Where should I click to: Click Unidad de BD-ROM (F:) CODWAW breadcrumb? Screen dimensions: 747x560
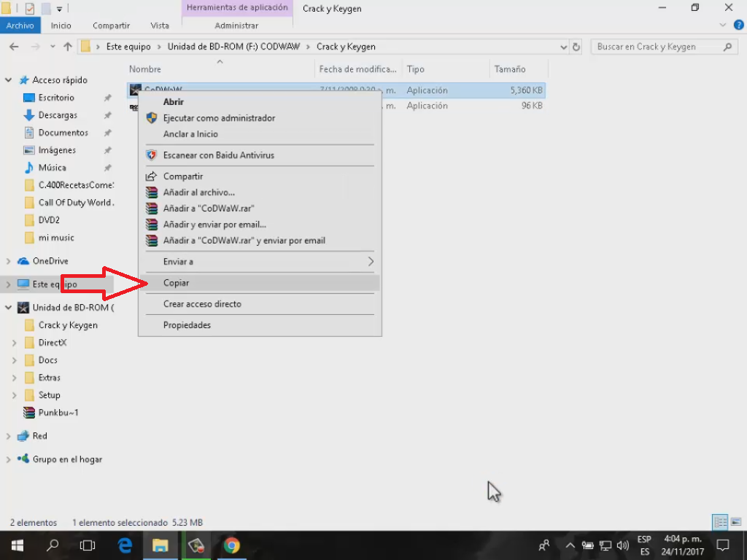tap(234, 47)
